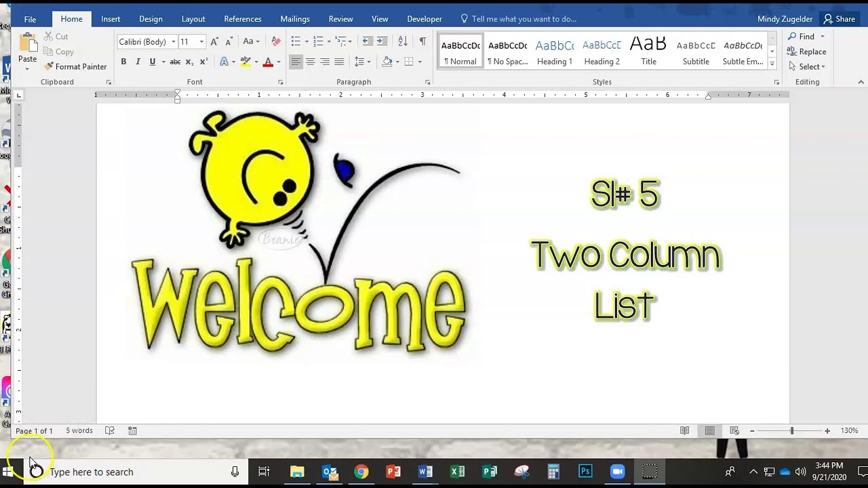Open the Font name dropdown
Screen dimensions: 868x488
173,42
